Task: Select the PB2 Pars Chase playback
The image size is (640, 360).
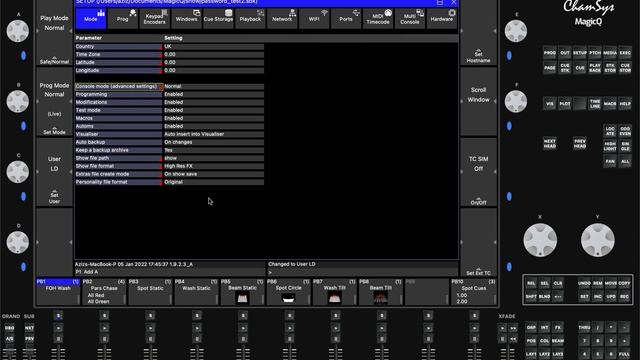Action: [104, 292]
